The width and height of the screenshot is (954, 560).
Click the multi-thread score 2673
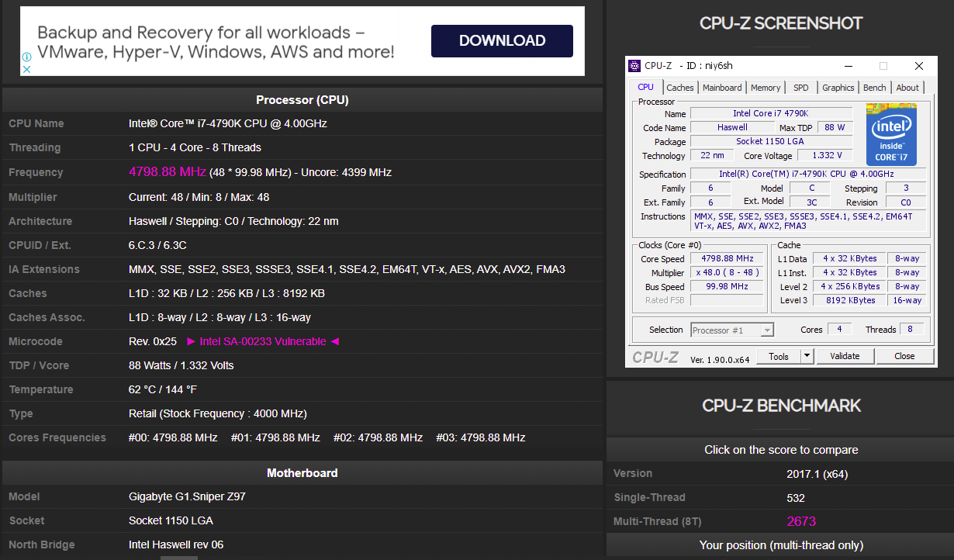click(801, 521)
